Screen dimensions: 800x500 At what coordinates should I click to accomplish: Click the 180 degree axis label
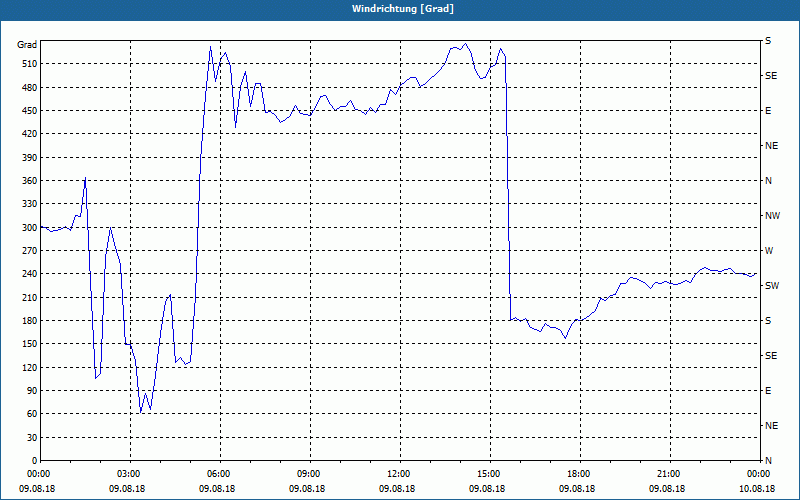tap(30, 321)
